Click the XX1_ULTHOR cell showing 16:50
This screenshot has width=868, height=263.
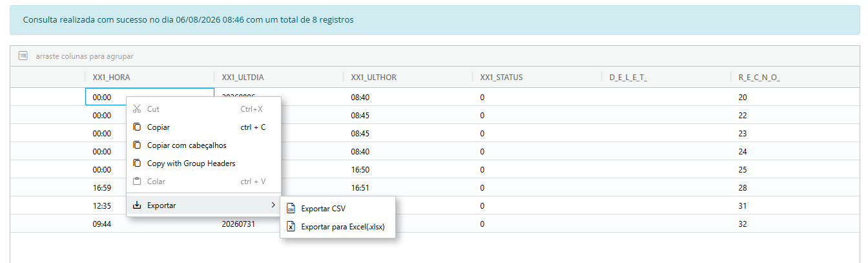click(x=407, y=169)
